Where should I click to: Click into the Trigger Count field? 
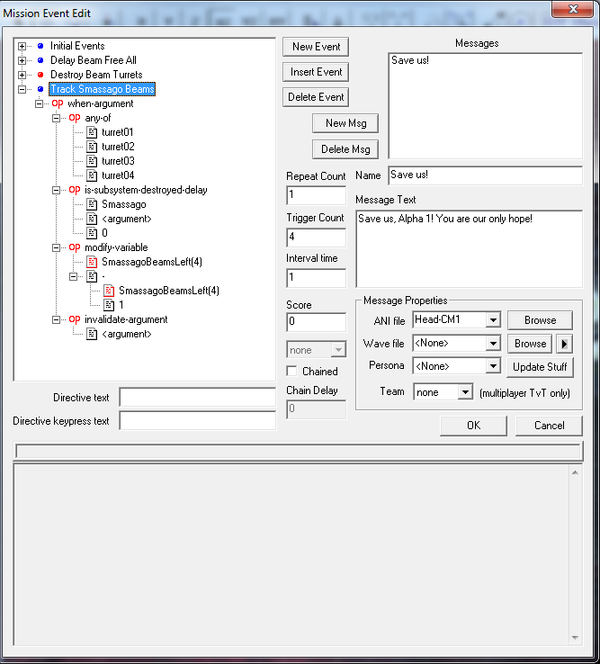316,237
